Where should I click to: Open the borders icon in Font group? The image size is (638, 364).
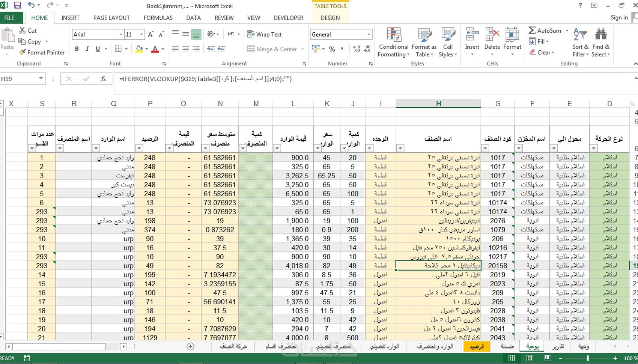coord(118,49)
